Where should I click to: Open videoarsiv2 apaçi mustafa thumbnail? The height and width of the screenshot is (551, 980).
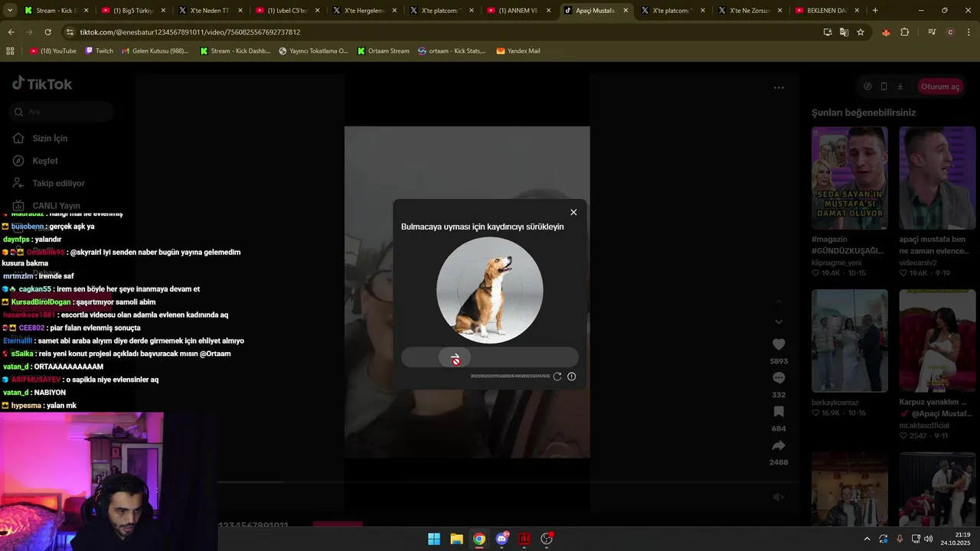[937, 178]
